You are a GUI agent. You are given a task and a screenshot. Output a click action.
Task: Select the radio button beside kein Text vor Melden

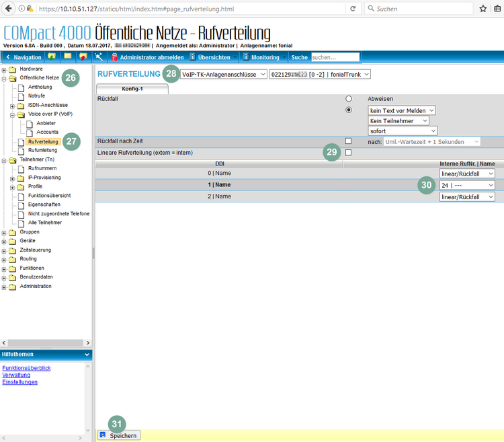[x=348, y=110]
